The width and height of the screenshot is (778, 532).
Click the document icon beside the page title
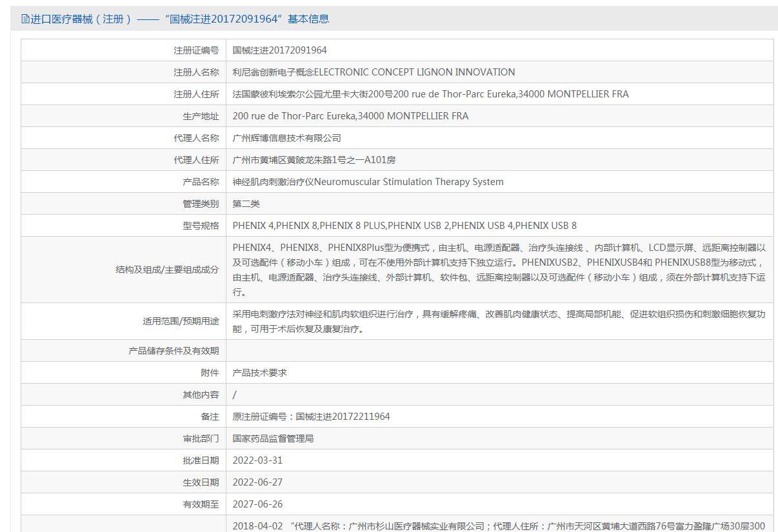(x=26, y=19)
